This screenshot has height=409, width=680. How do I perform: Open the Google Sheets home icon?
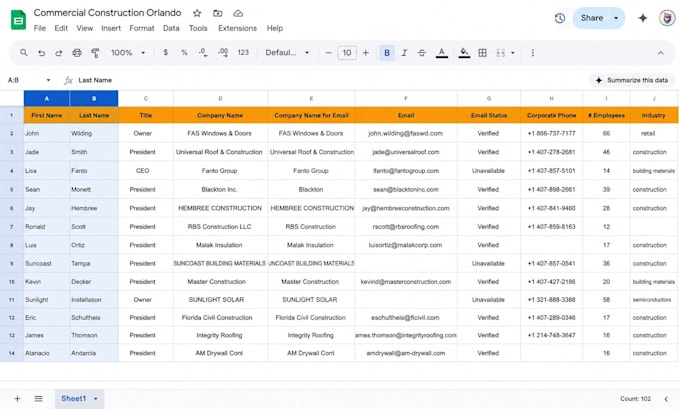click(18, 20)
